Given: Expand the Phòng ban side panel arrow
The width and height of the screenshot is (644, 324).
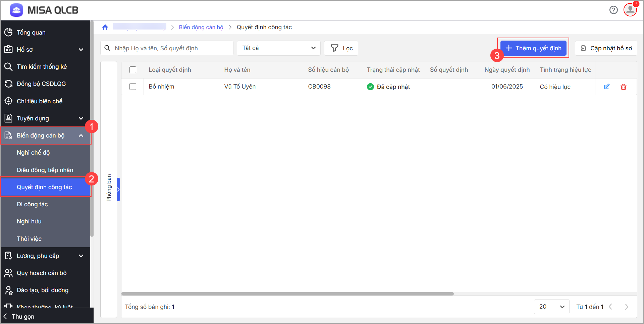Looking at the screenshot, I should click(118, 190).
